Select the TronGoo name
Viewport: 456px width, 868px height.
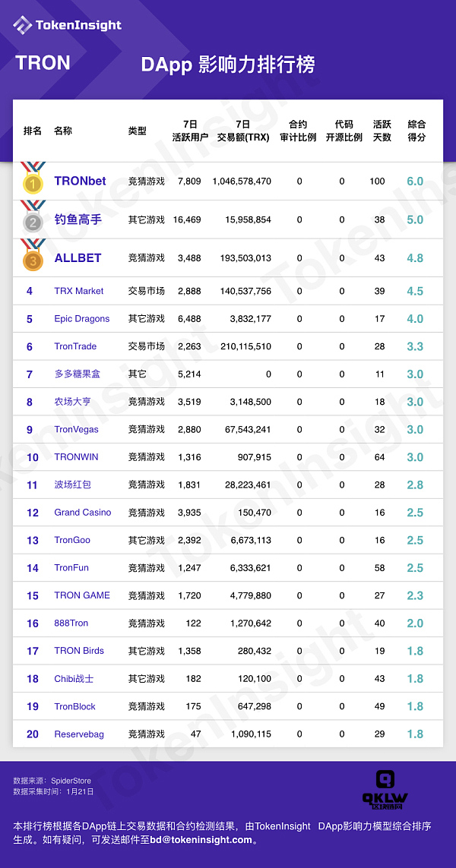pos(72,540)
